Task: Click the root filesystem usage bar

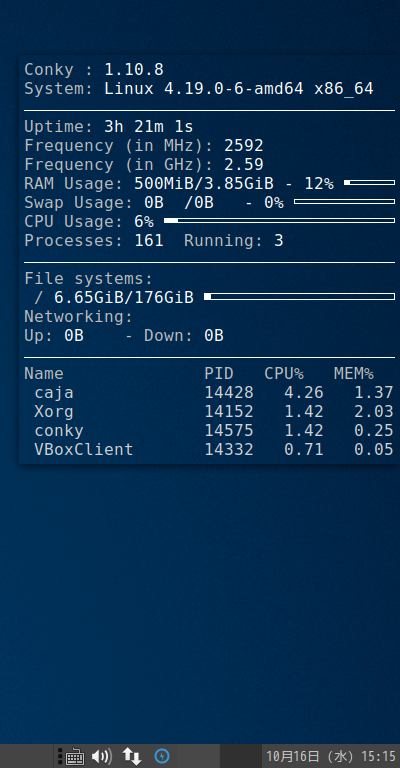Action: (299, 296)
